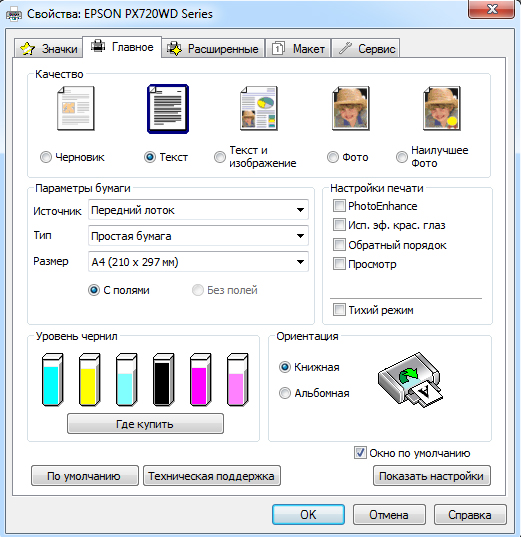
Task: Switch to the Сервис tab
Action: point(365,48)
